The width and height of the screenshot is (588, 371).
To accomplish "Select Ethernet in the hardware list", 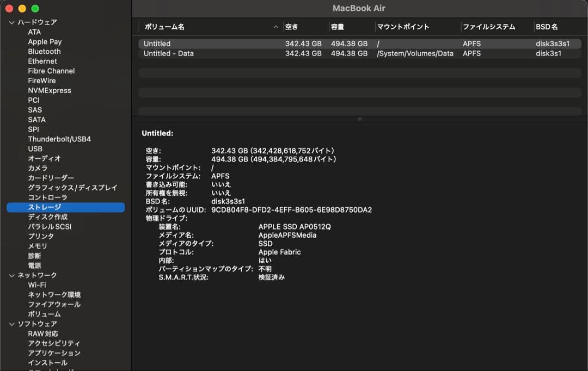I will pos(42,61).
